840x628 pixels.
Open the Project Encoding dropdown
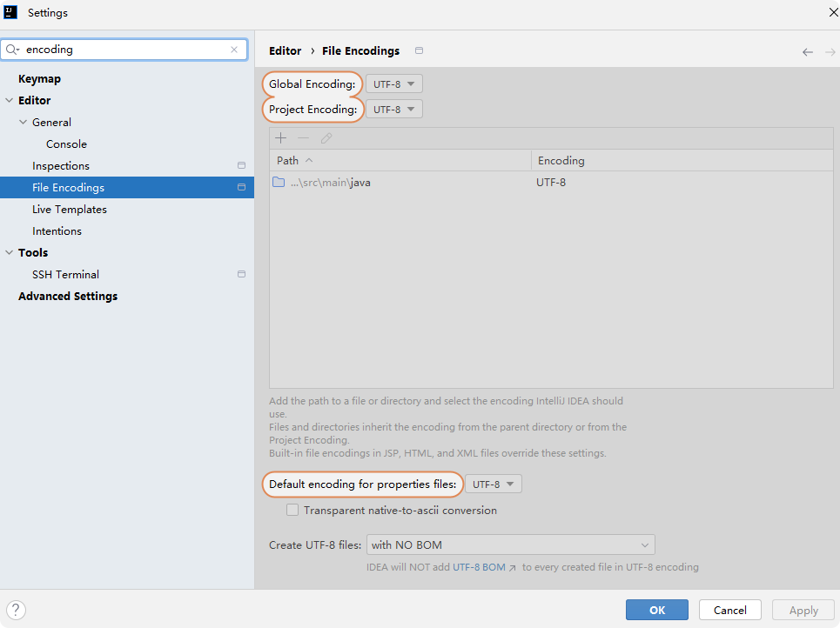click(x=394, y=110)
